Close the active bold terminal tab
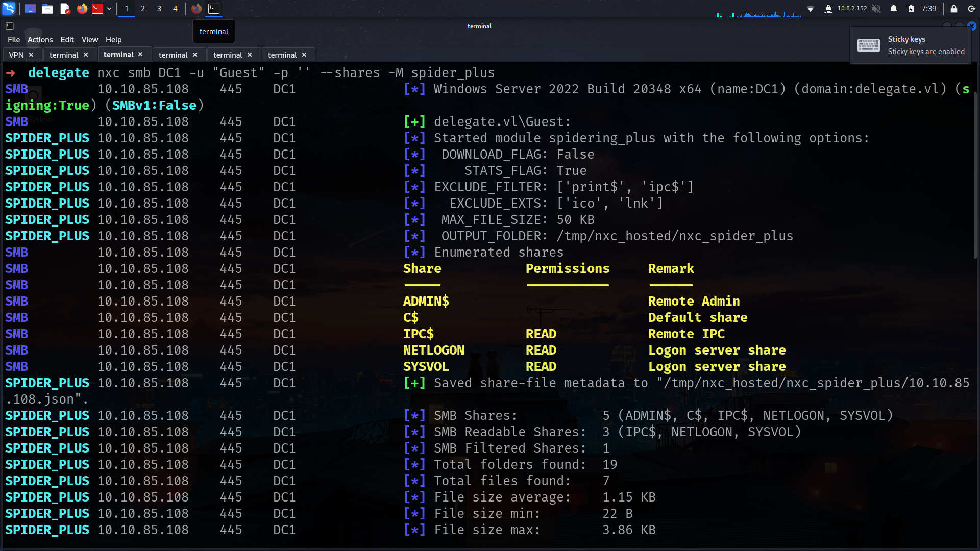980x551 pixels. tap(140, 55)
